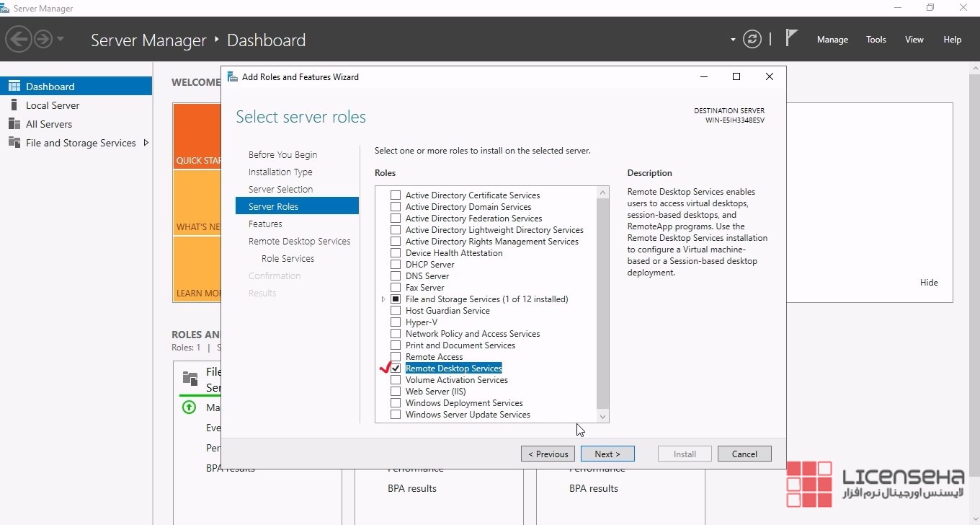Click the forward navigation arrow
The width and height of the screenshot is (980, 525).
43,39
